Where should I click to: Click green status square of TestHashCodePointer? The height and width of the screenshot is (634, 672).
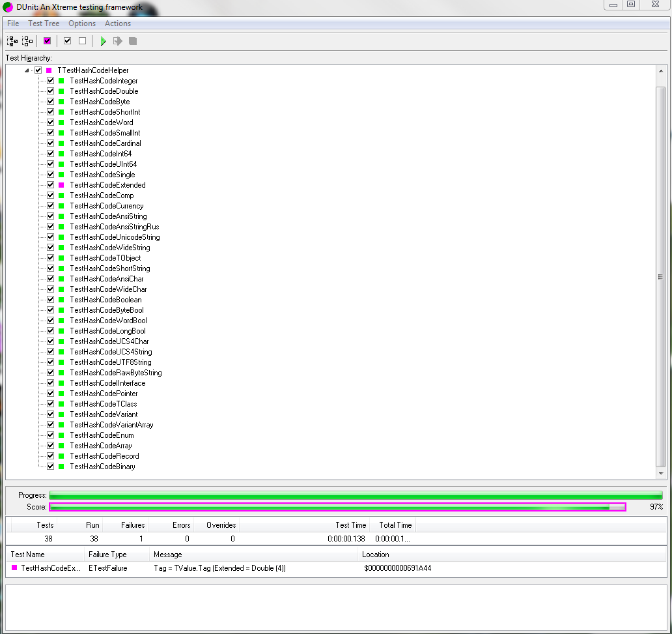pyautogui.click(x=61, y=394)
